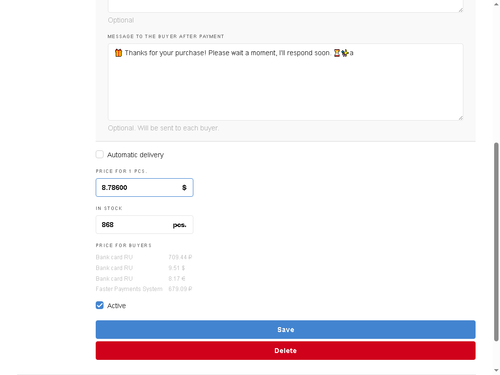Click the In stock quantity field

pos(144,225)
